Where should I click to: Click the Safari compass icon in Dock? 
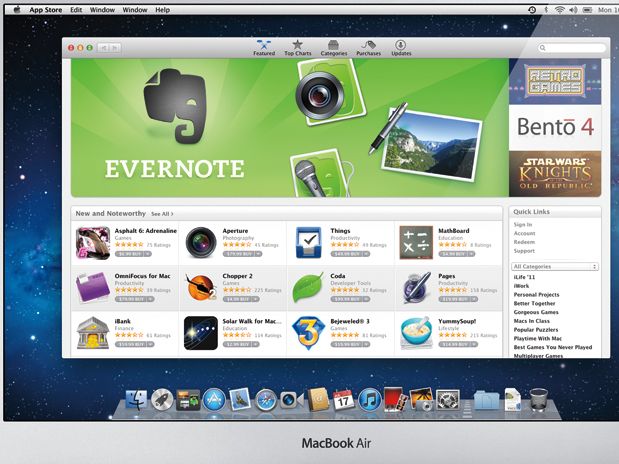tap(265, 400)
